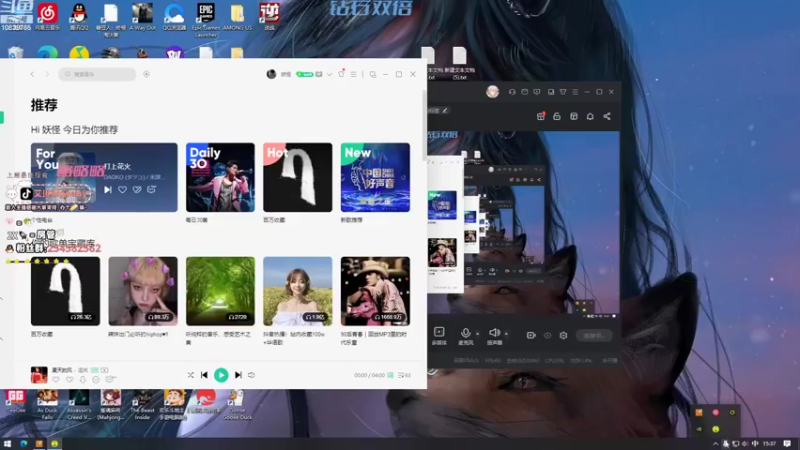This screenshot has height=450, width=800.
Task: Open the notification bell in streaming window
Action: pos(590,116)
